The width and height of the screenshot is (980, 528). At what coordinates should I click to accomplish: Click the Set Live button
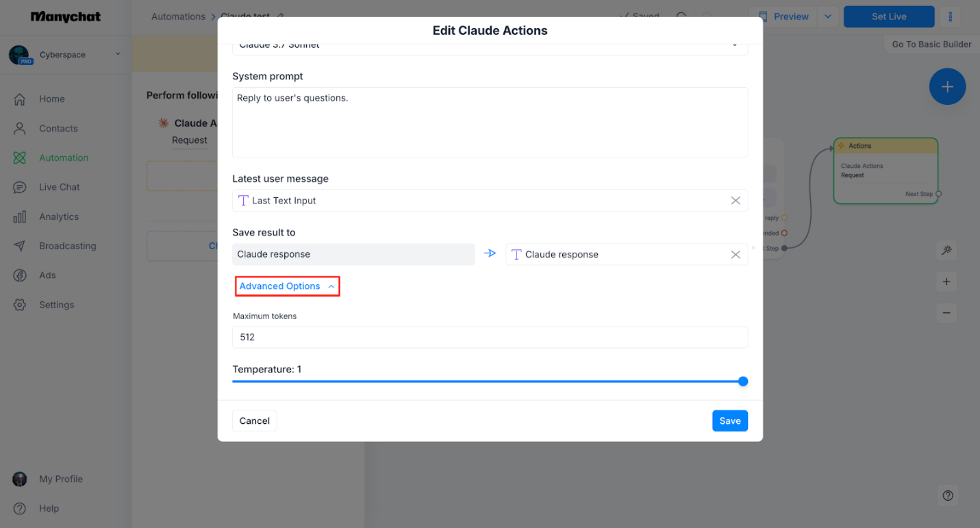click(x=888, y=17)
